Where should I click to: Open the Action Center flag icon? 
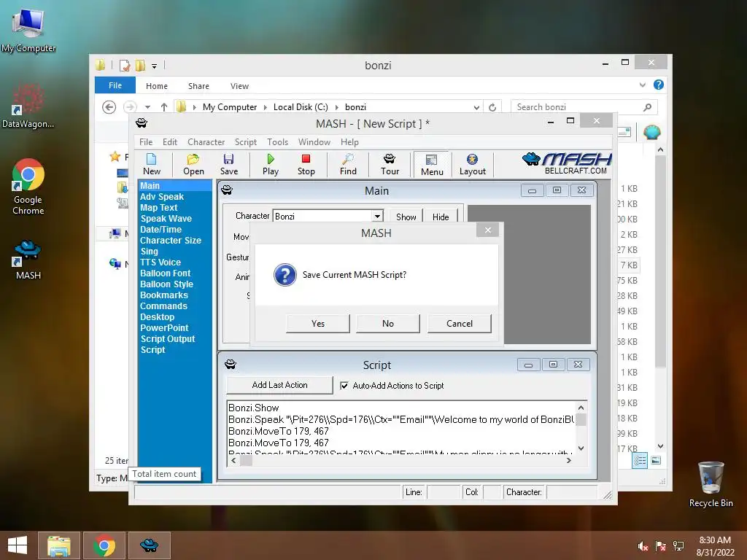click(x=660, y=546)
